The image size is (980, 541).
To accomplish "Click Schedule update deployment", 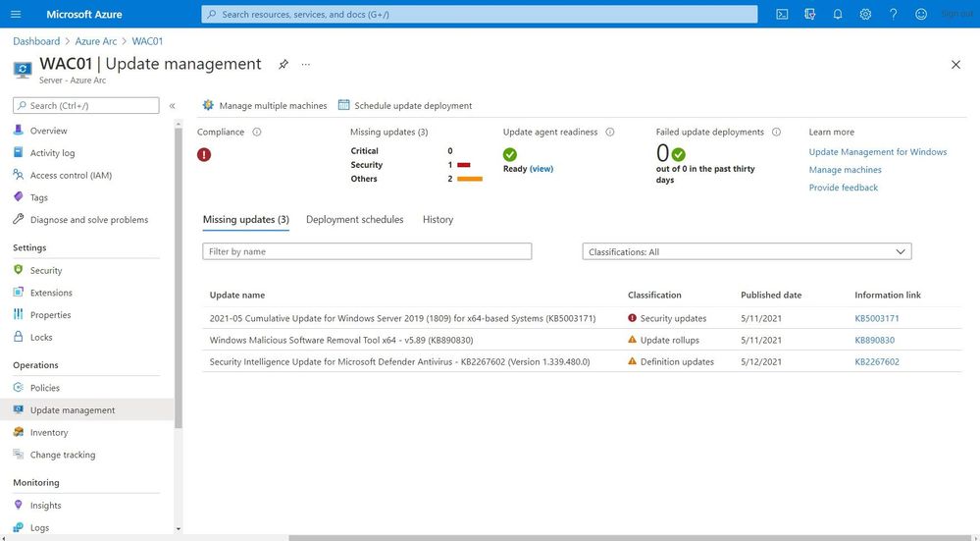I will pyautogui.click(x=405, y=106).
